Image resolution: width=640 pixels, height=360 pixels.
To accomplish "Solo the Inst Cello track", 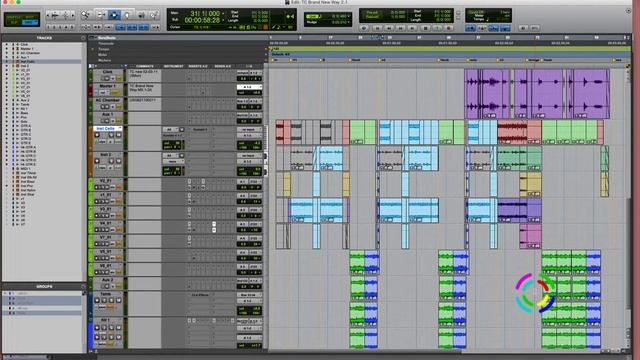I will (x=112, y=135).
